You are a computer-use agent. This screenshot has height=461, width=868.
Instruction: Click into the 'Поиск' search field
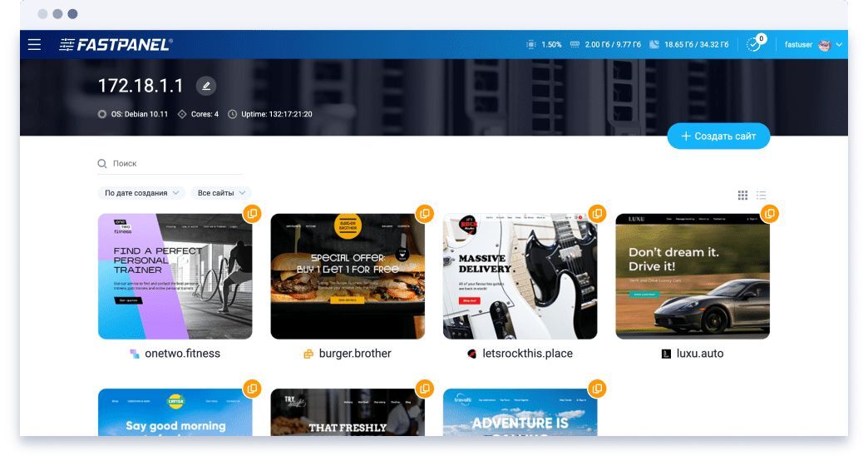coord(170,163)
